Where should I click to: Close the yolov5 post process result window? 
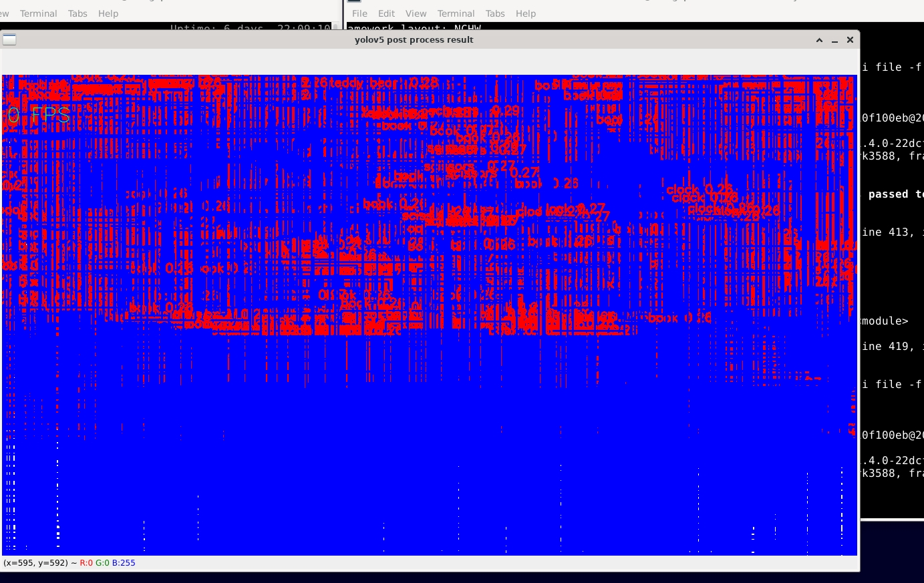pyautogui.click(x=850, y=40)
